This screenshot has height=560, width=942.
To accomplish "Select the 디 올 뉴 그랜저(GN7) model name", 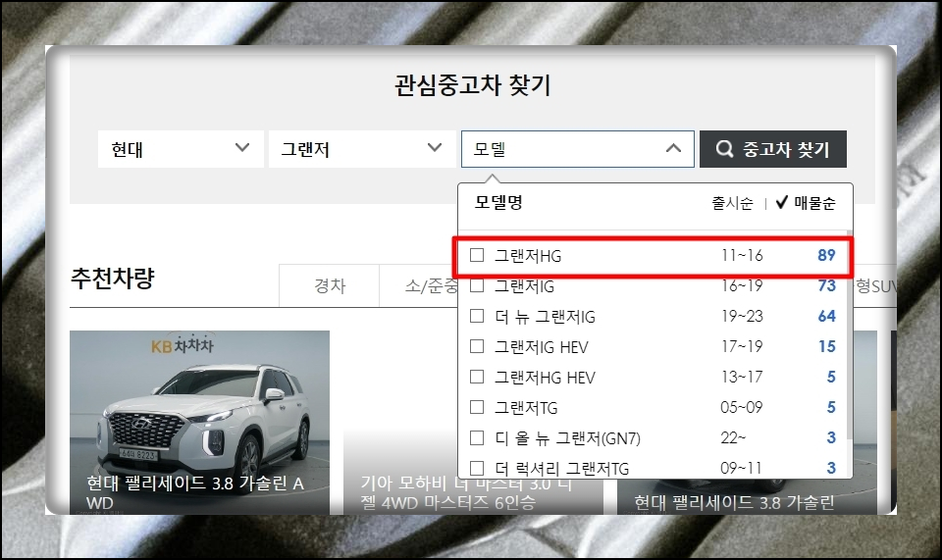I will click(568, 438).
